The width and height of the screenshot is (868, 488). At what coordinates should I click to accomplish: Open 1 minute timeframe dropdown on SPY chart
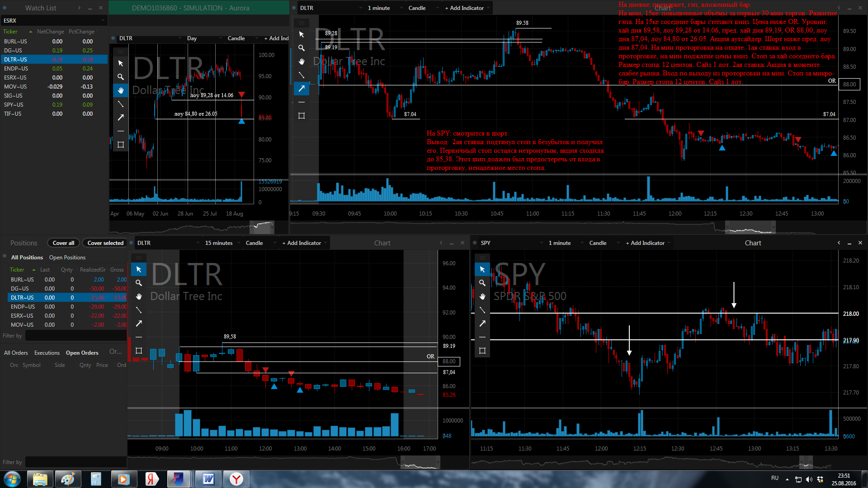[565, 243]
